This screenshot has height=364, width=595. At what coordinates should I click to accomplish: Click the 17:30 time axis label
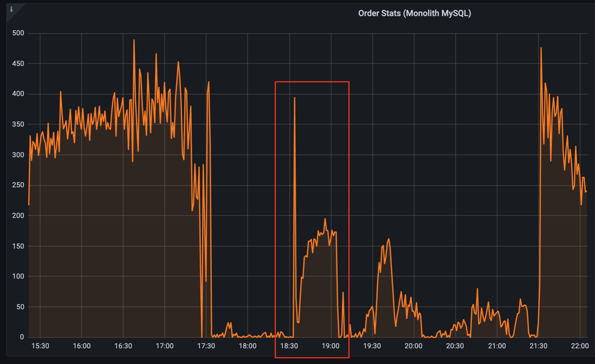(206, 346)
